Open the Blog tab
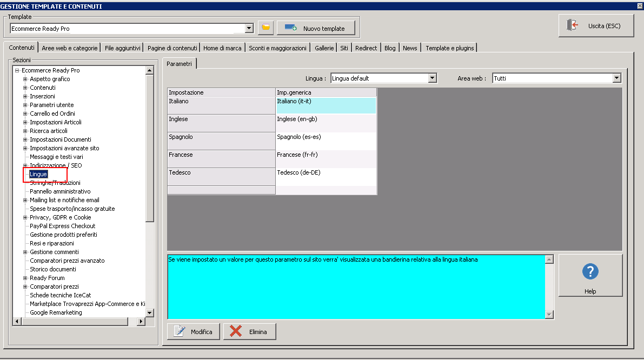Screen dimensions: 644x360 pos(390,48)
